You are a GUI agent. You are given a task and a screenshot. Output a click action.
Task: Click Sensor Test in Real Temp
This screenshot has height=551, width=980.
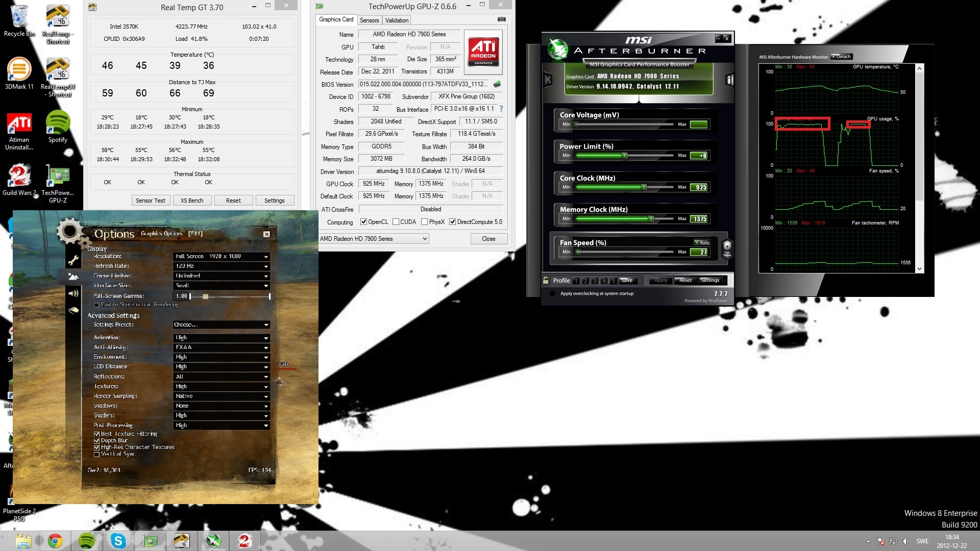[x=150, y=201]
